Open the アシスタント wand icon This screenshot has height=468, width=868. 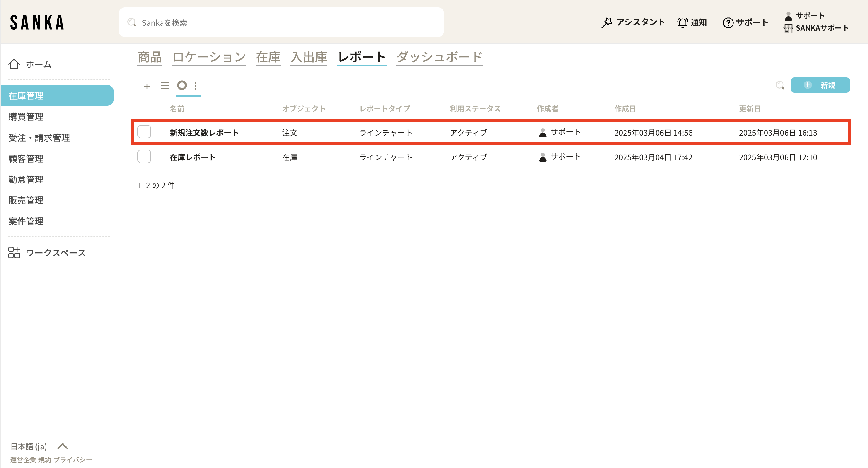[607, 22]
